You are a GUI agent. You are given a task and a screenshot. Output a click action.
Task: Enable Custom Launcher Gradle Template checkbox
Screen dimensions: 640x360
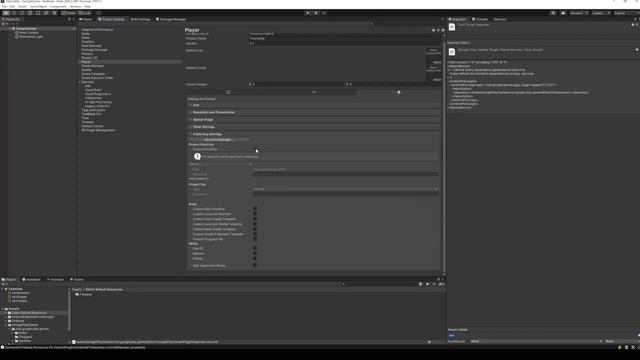point(255,224)
